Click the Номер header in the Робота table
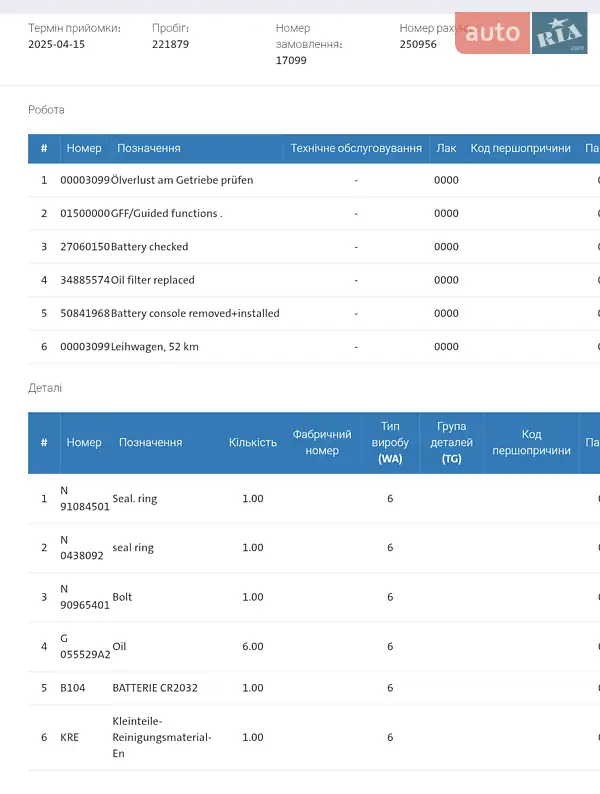 pos(84,148)
